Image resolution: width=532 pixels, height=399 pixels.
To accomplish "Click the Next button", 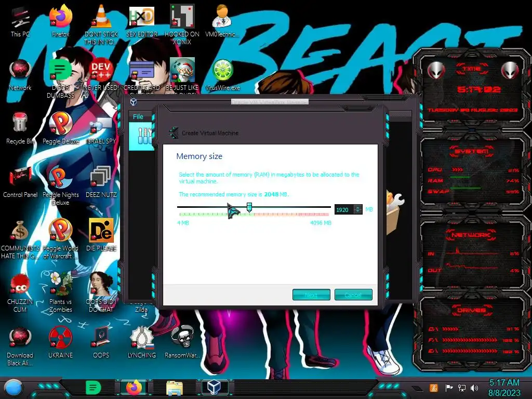I will point(311,295).
